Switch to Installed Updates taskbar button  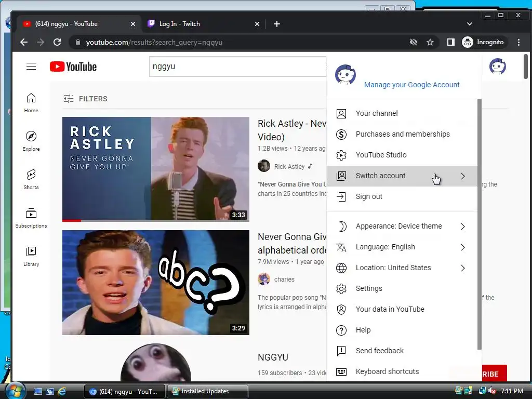[208, 391]
